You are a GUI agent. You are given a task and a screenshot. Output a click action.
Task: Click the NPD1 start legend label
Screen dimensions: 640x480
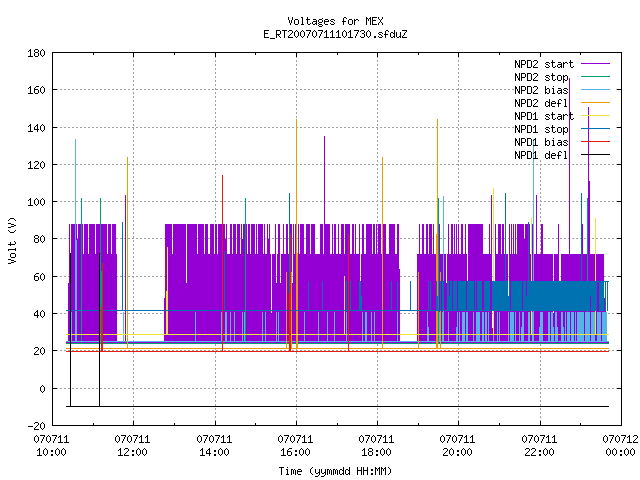(544, 116)
